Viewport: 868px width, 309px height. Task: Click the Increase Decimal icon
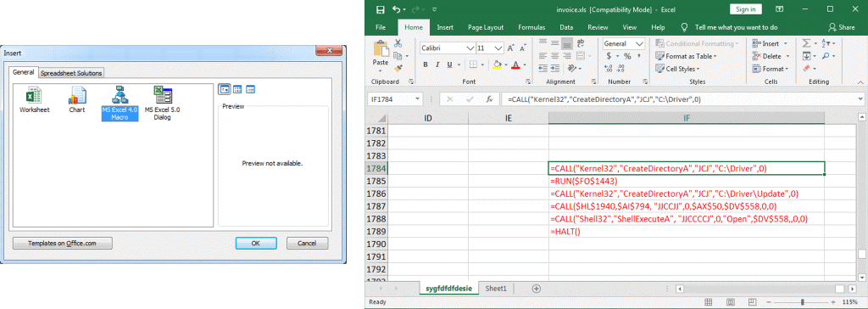coord(609,68)
